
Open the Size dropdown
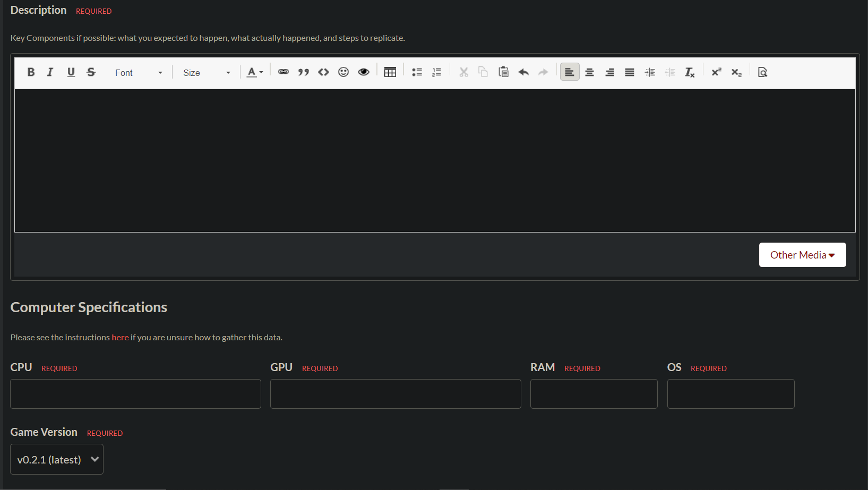click(206, 73)
